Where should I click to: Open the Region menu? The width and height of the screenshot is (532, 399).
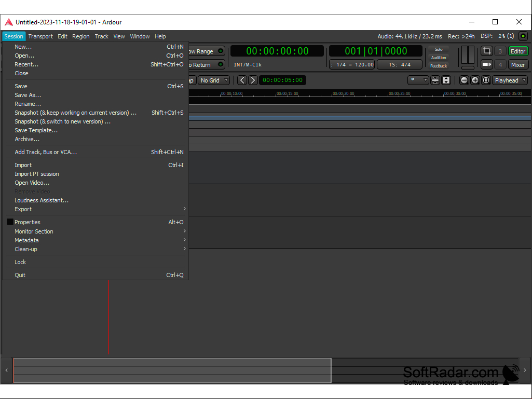click(x=81, y=36)
